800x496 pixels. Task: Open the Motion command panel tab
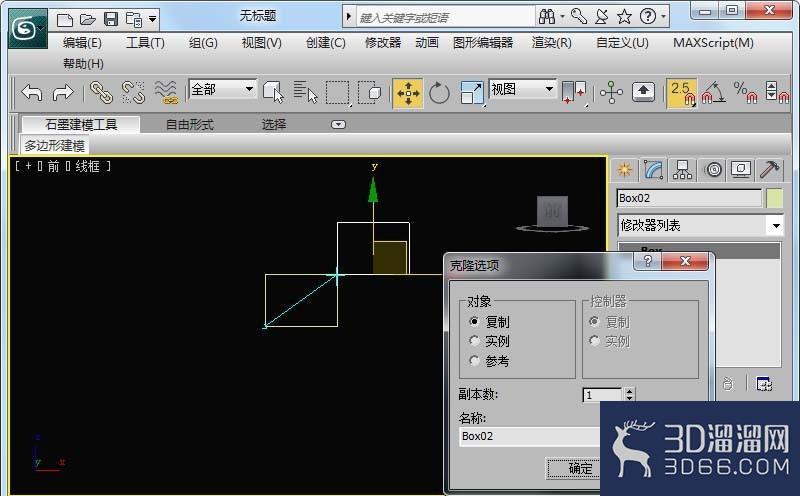(x=713, y=169)
